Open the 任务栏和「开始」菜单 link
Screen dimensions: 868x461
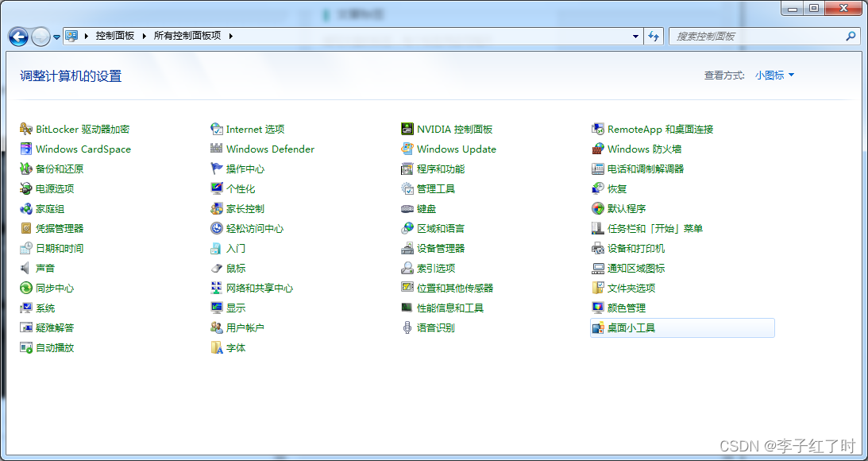[655, 228]
